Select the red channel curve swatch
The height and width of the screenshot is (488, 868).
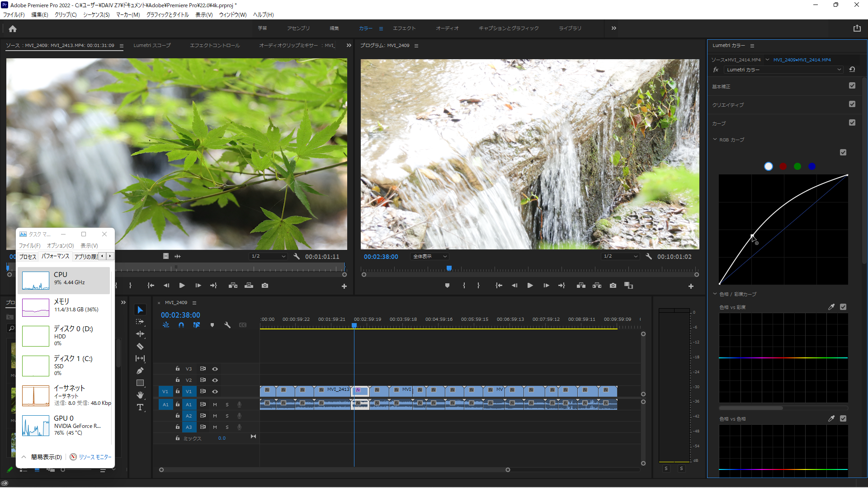click(783, 166)
